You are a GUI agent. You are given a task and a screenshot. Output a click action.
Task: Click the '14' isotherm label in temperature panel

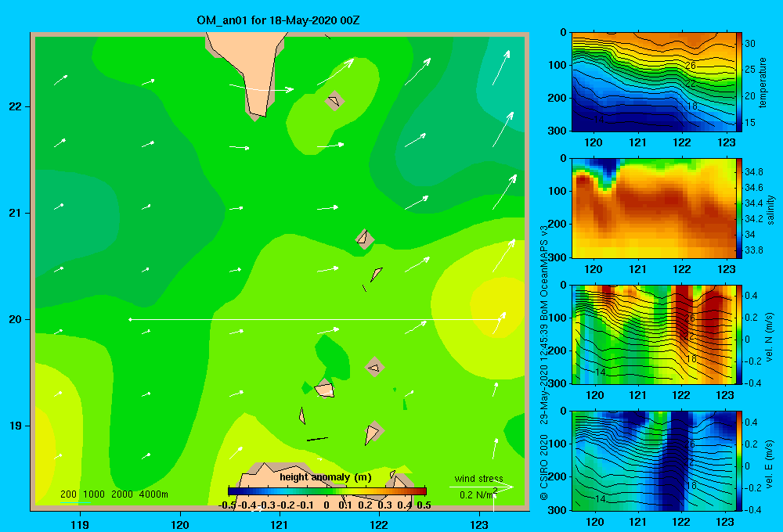[x=599, y=119]
